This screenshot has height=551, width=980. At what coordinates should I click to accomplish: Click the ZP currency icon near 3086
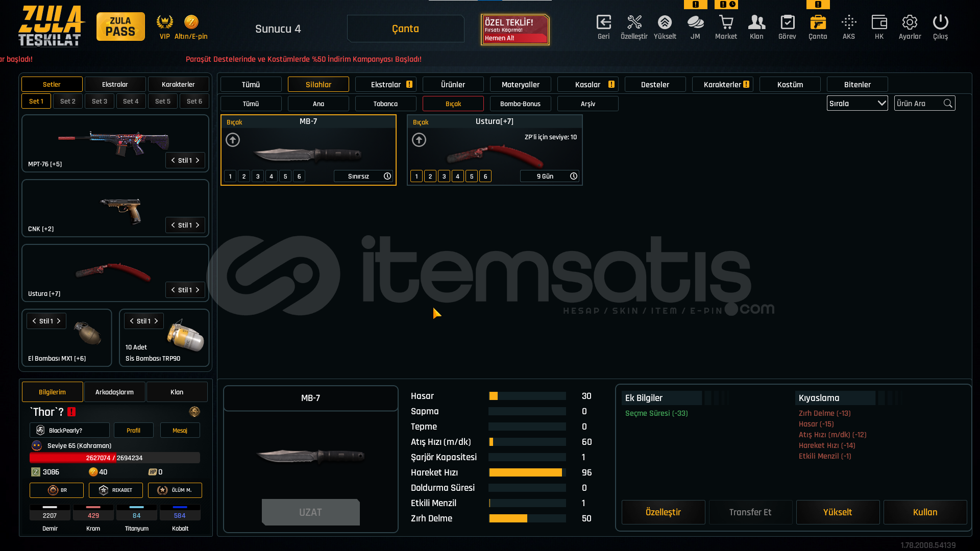pos(36,472)
